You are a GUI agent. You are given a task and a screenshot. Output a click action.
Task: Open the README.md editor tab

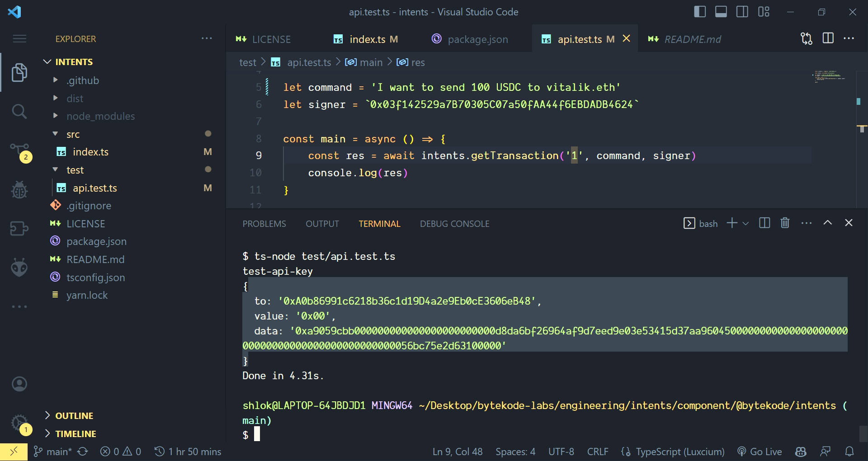click(685, 39)
